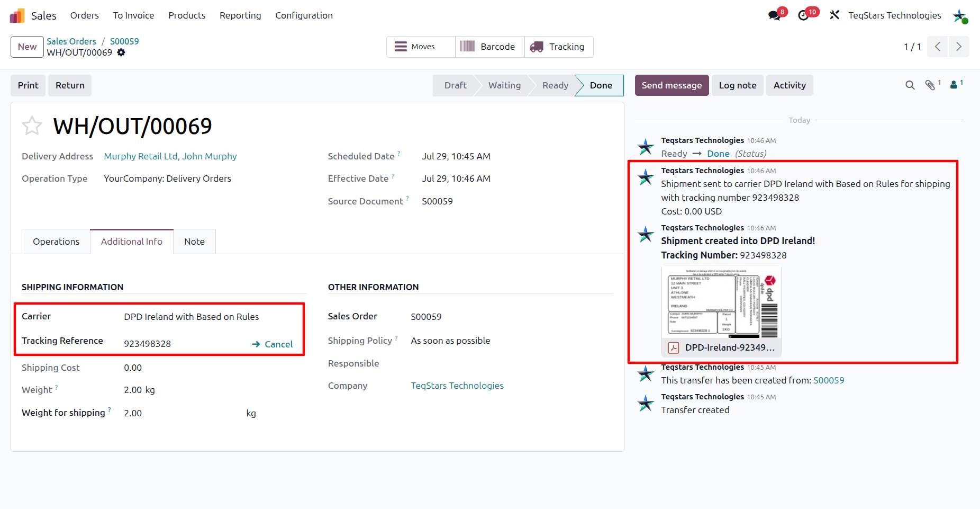Show followers list icon
The height and width of the screenshot is (509, 980).
pyautogui.click(x=954, y=85)
